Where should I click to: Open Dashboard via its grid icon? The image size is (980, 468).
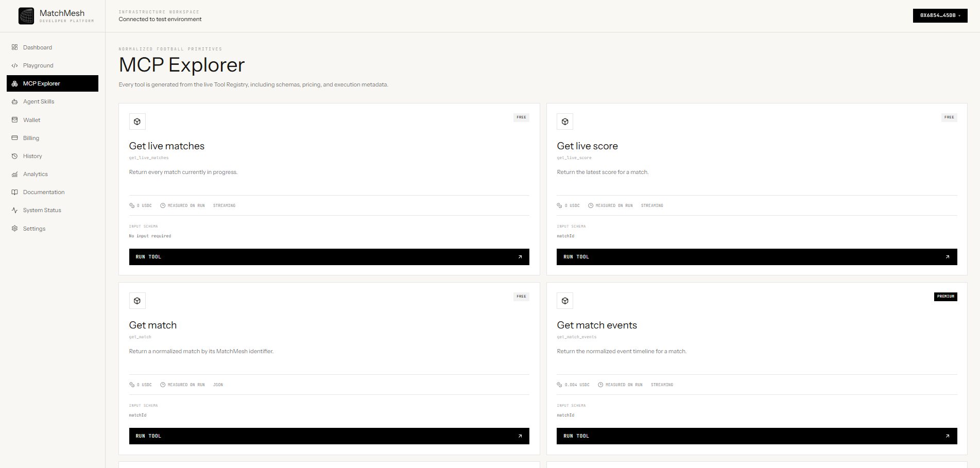tap(14, 47)
